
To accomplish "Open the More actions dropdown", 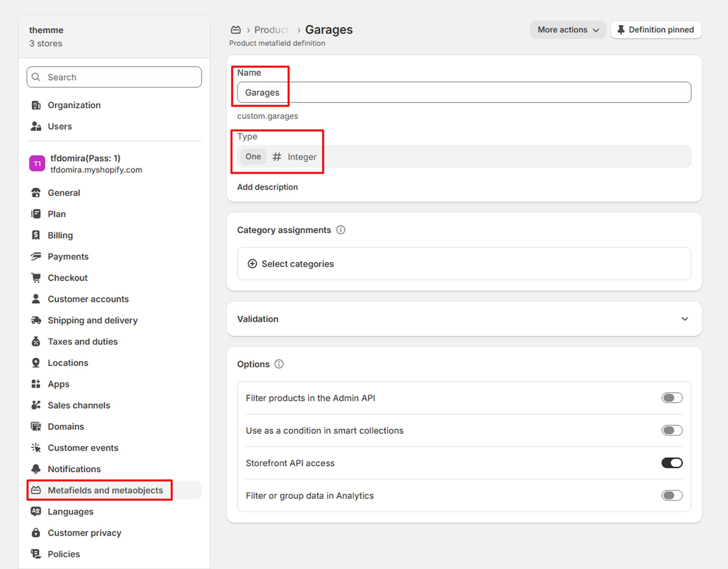I will click(568, 30).
